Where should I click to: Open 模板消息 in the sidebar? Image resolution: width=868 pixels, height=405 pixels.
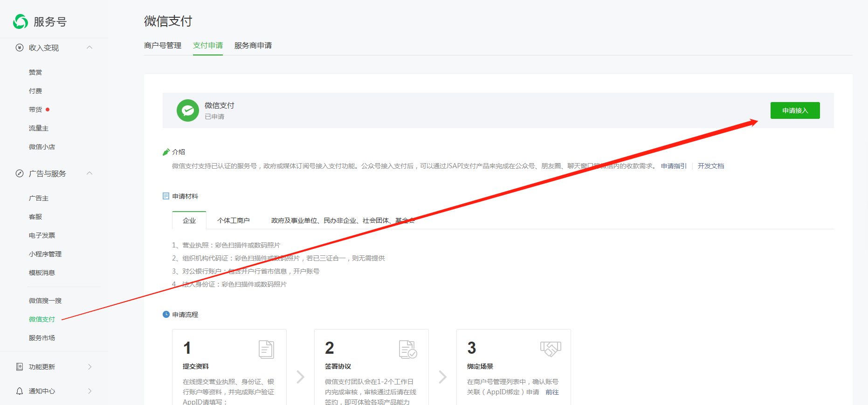point(42,273)
